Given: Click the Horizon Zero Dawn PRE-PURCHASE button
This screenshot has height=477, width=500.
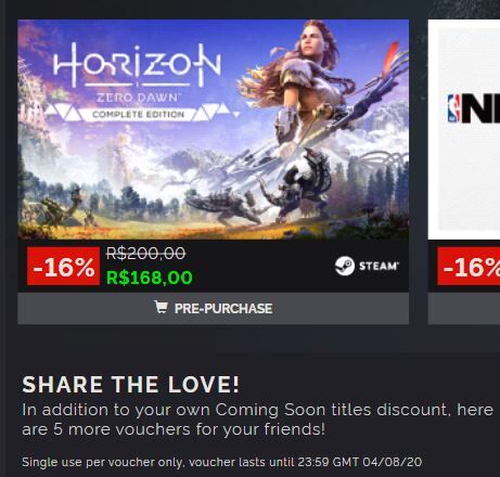Looking at the screenshot, I should pyautogui.click(x=213, y=308).
